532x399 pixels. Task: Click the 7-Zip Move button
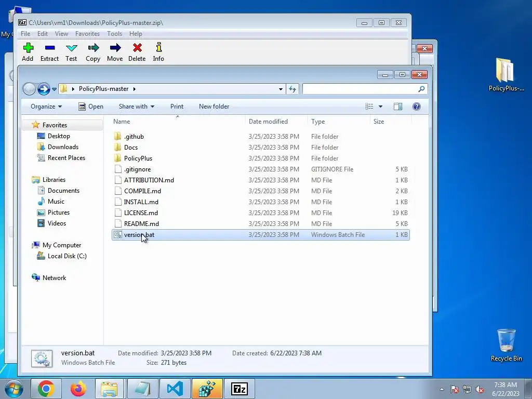115,52
